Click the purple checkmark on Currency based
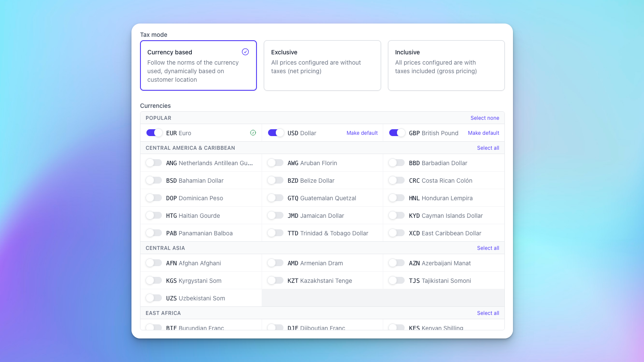The image size is (644, 362). click(x=245, y=52)
